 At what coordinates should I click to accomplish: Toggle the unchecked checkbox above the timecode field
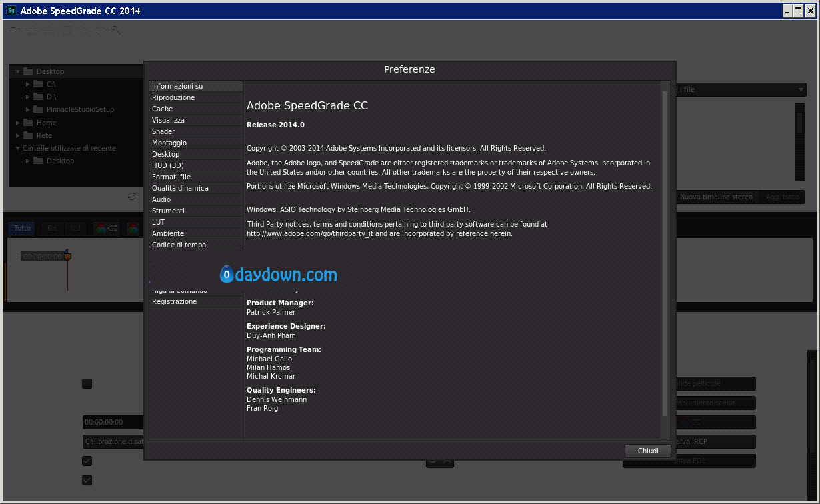[x=87, y=383]
